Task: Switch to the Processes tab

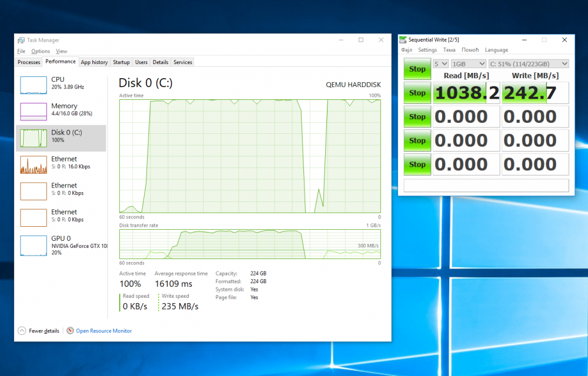Action: (29, 62)
